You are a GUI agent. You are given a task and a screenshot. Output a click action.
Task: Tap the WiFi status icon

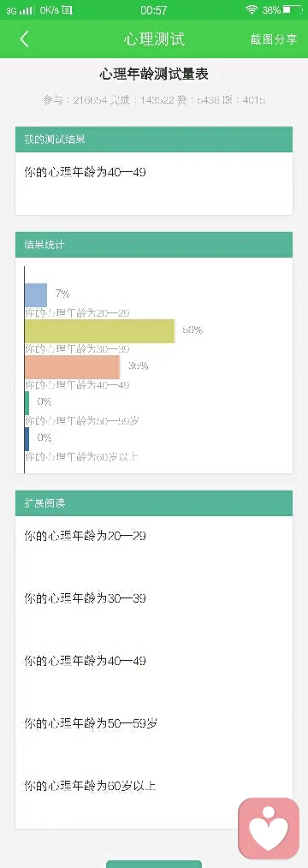pyautogui.click(x=252, y=10)
